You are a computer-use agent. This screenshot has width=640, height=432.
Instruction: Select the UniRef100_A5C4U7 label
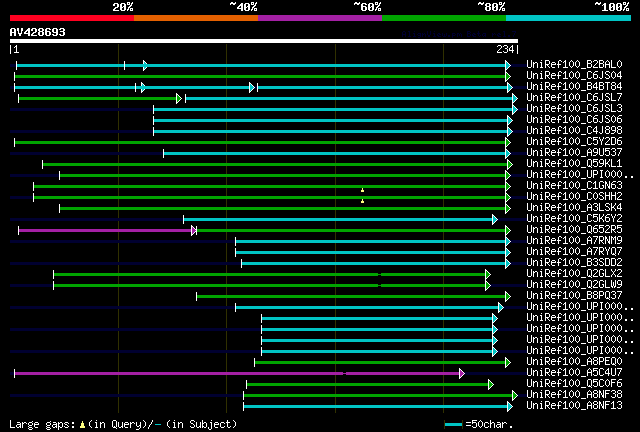[x=574, y=373]
